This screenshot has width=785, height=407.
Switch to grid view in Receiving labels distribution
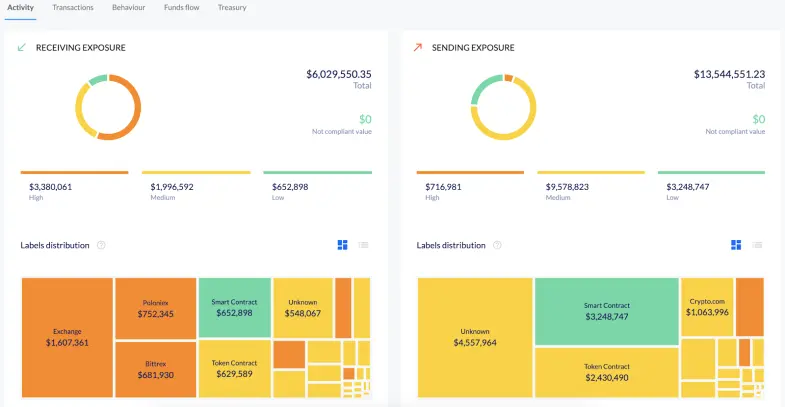[x=342, y=245]
